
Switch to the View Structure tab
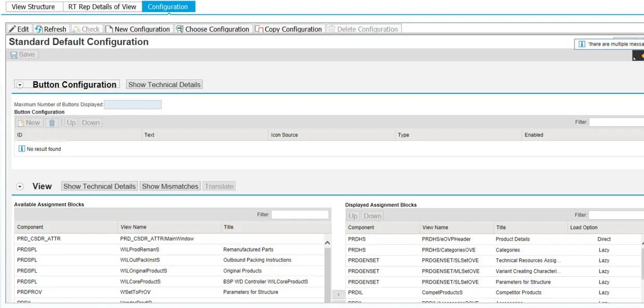(x=33, y=7)
